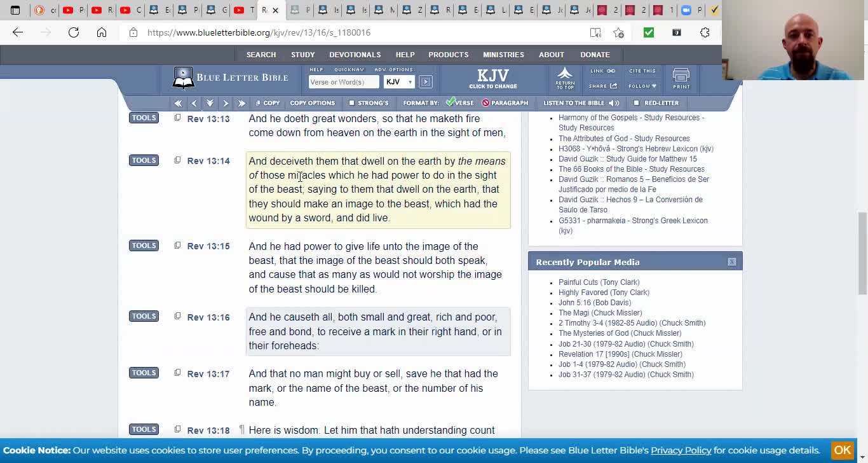Close the Recently Popular Media panel

(732, 262)
